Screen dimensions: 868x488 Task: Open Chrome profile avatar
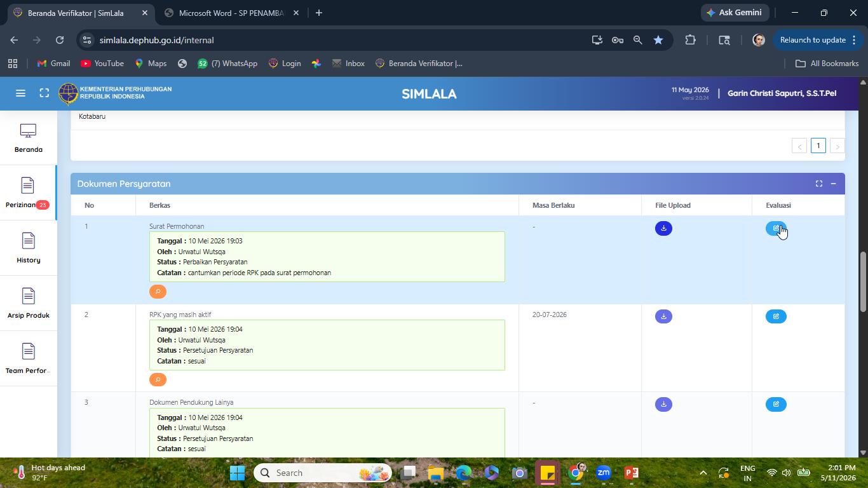tap(759, 40)
